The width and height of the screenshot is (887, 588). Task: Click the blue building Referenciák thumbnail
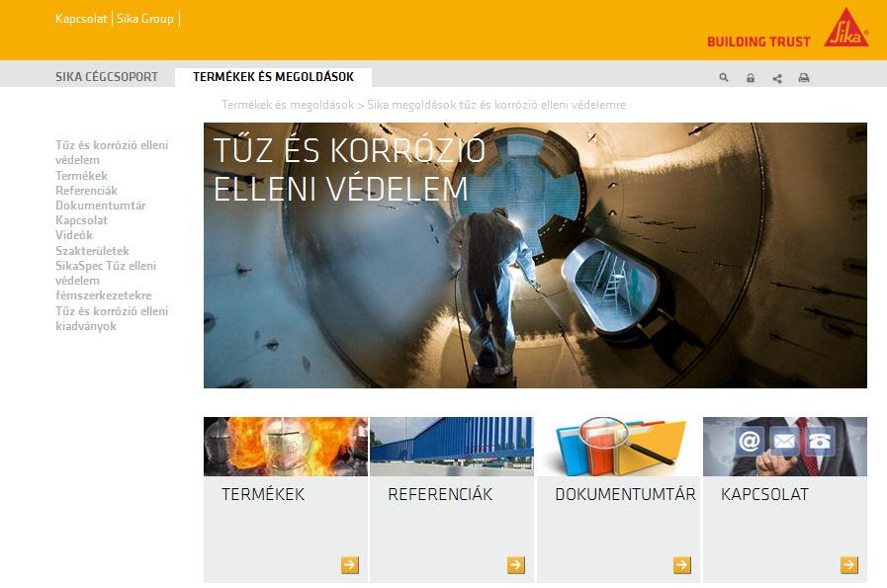(452, 447)
